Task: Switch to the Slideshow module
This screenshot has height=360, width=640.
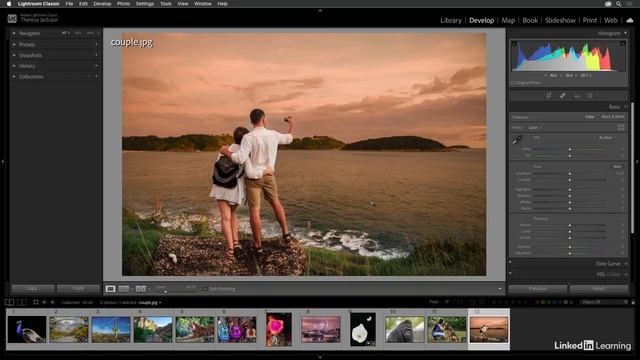Action: click(560, 20)
